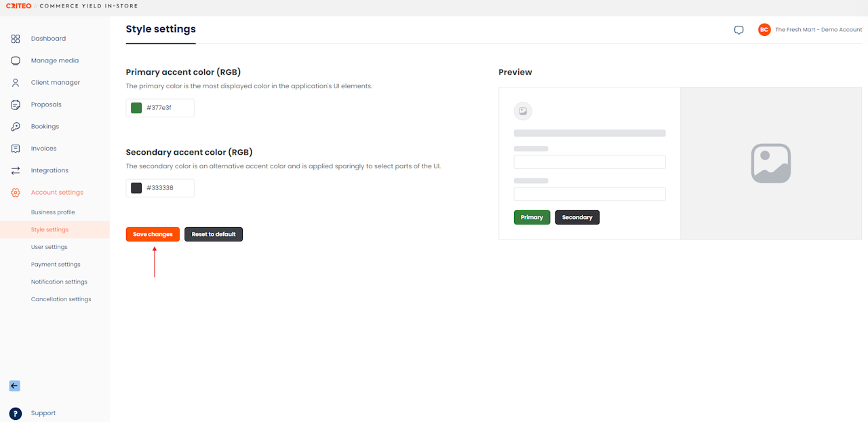Select the Integrations arrows icon
Image resolution: width=868 pixels, height=422 pixels.
16,170
